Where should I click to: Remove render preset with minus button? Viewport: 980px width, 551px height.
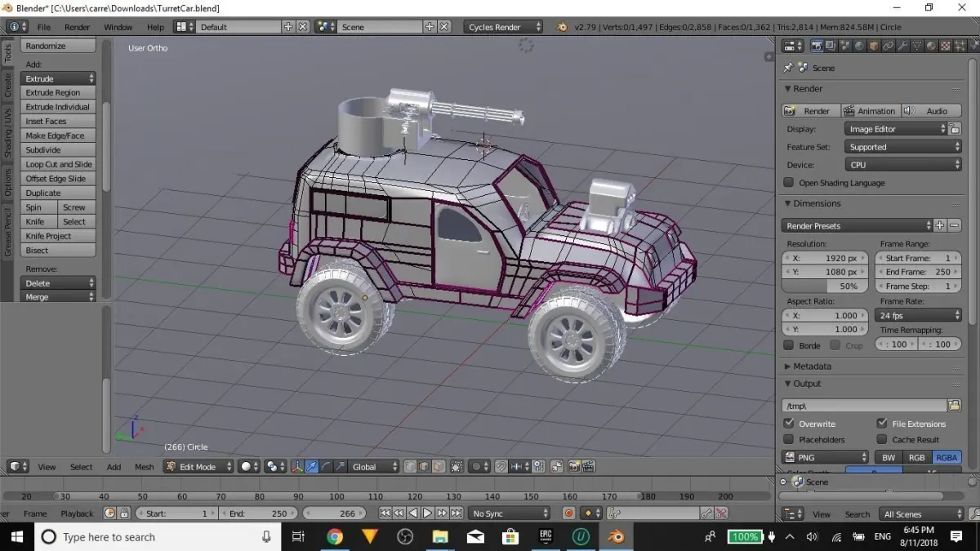point(954,225)
